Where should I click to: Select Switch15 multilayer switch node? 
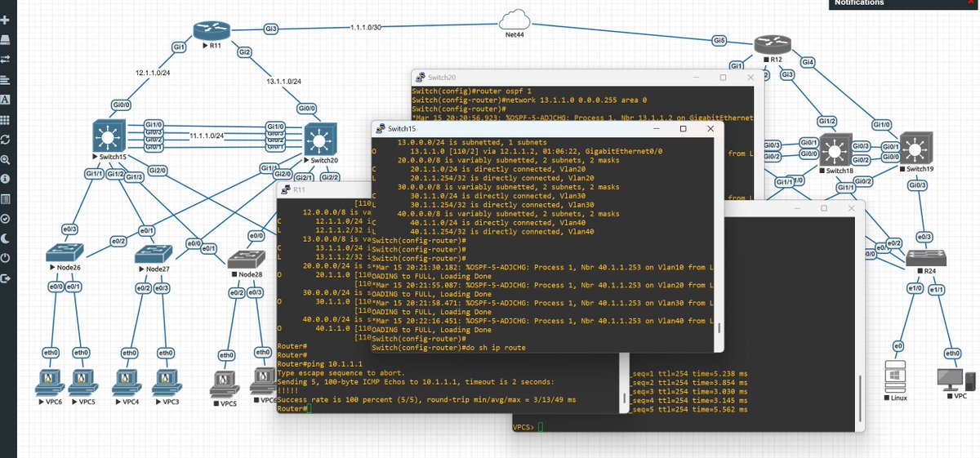[x=109, y=136]
